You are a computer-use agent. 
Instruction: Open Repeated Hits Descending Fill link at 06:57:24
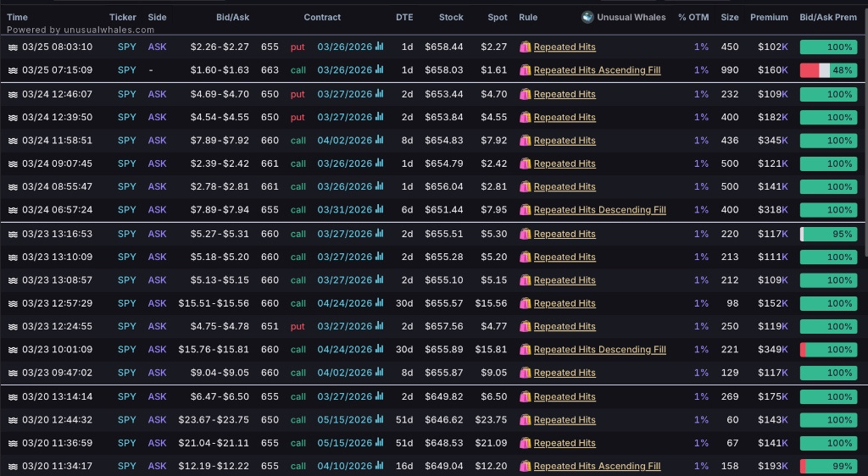tap(599, 210)
